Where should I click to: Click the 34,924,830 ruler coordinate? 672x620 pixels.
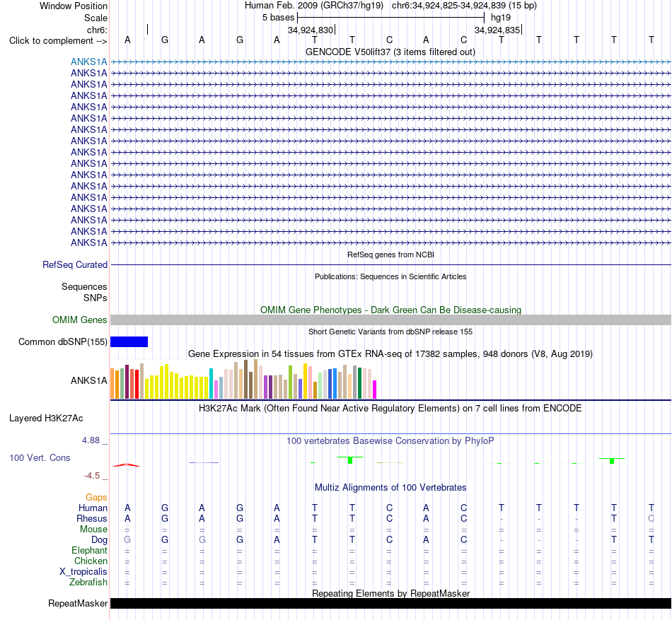coord(311,30)
